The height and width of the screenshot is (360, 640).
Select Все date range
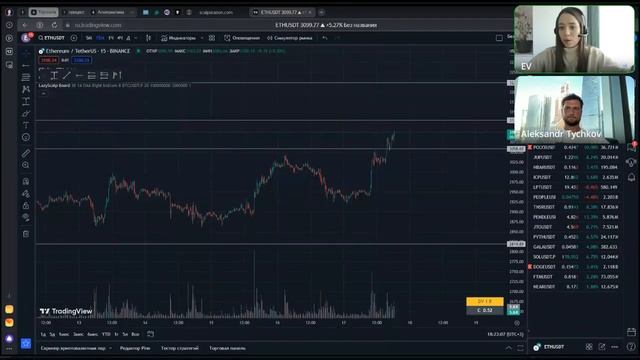coord(135,334)
